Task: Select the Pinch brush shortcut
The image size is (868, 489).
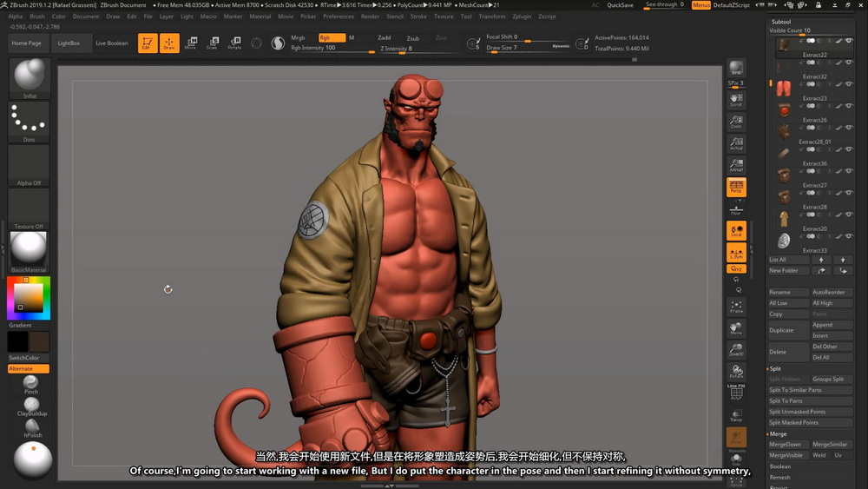Action: [x=31, y=384]
